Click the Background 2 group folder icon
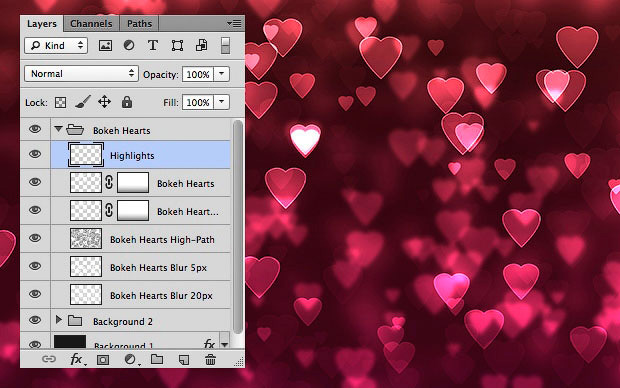 [x=75, y=320]
